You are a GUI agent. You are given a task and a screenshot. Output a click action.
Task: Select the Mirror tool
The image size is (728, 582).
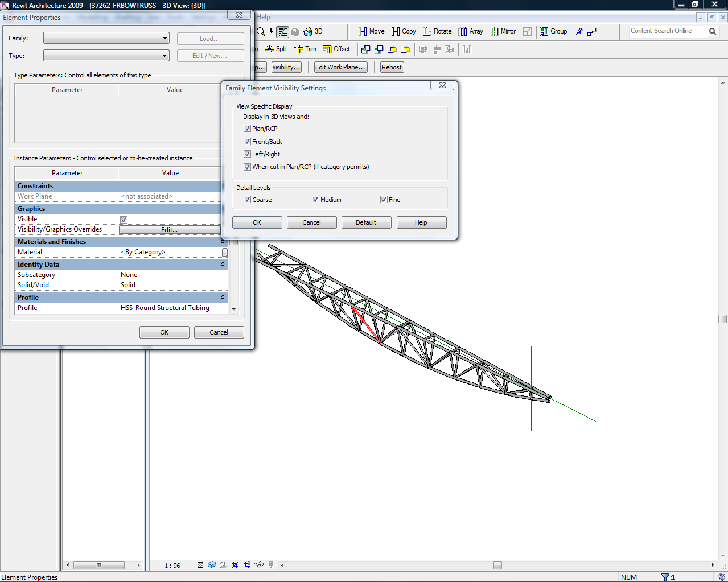pos(503,31)
